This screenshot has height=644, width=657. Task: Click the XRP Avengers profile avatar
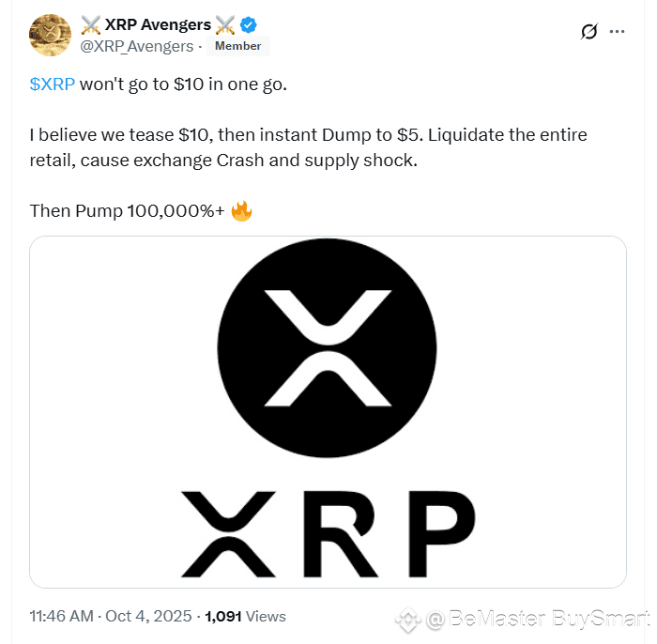50,35
